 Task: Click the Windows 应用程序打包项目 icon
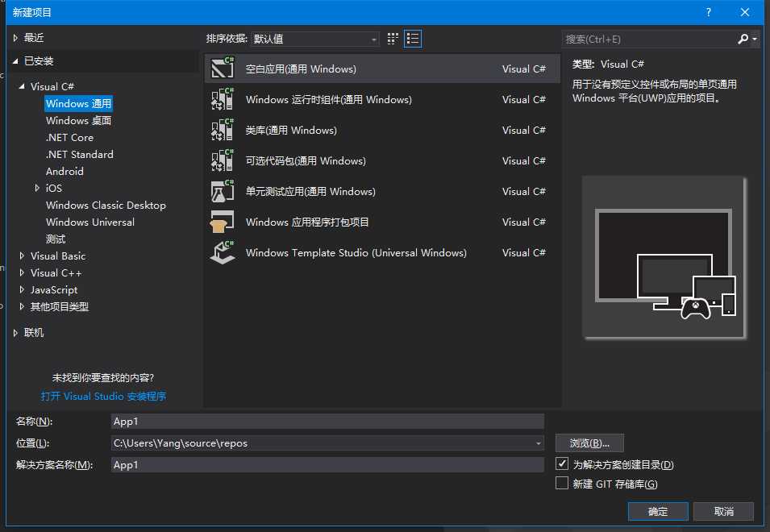[x=223, y=222]
